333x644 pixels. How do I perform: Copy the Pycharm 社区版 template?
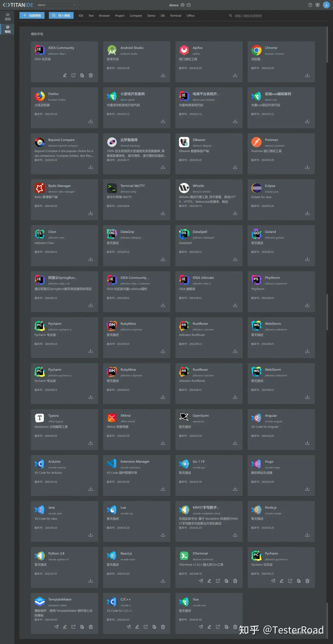click(x=299, y=581)
